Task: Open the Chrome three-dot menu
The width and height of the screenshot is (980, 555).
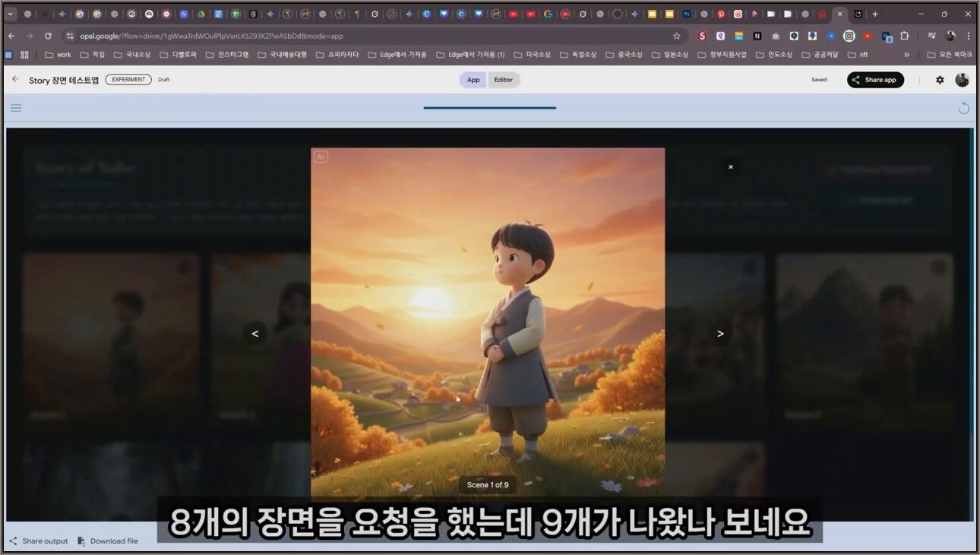Action: [x=969, y=36]
